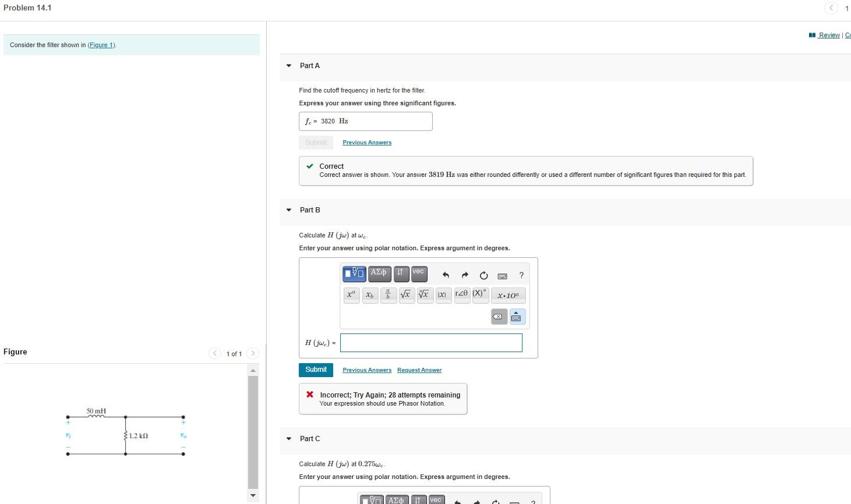Select the up-down arrows tool in Part B
Viewport: 851px width, 504px height.
pos(401,273)
